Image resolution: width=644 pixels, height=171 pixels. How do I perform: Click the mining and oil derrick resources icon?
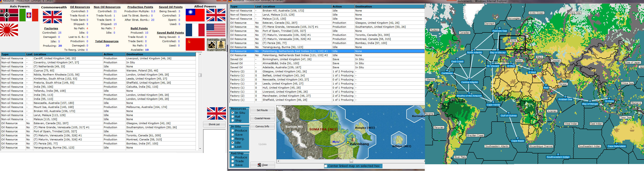coord(216,45)
